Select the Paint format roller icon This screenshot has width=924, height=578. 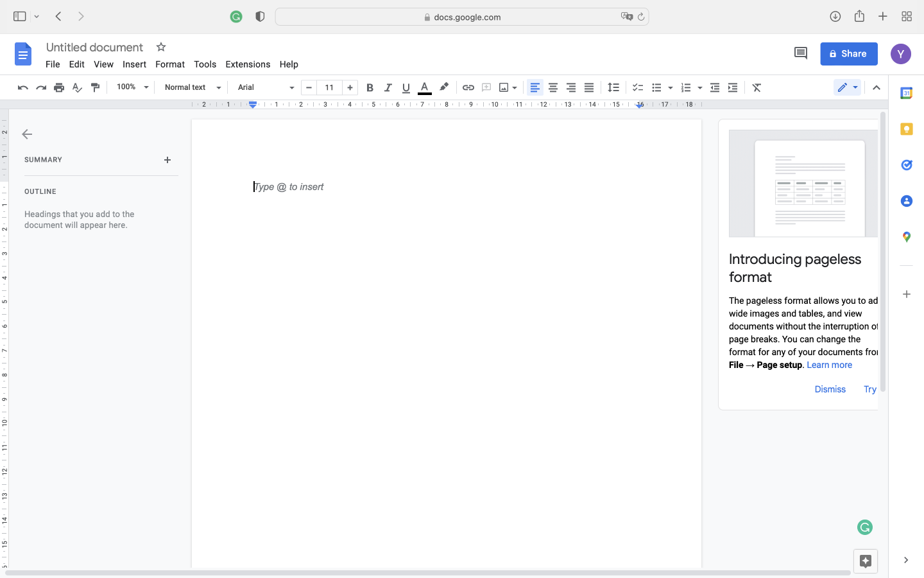point(95,87)
